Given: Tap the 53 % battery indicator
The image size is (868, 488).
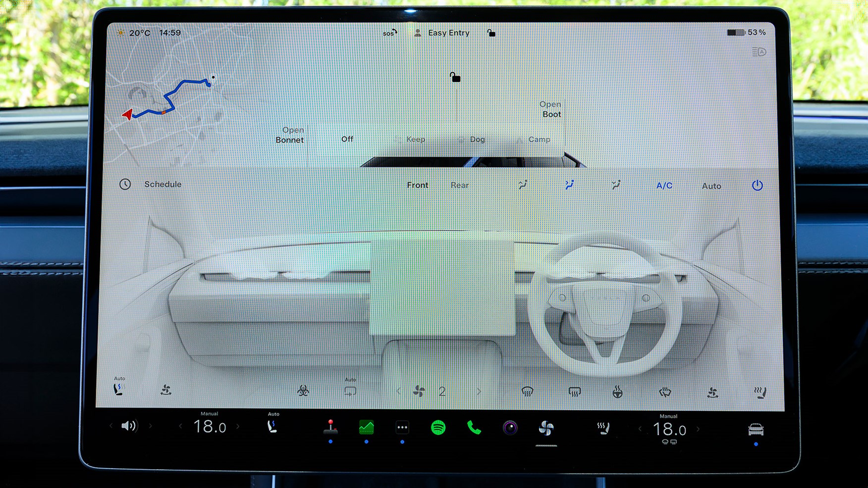Looking at the screenshot, I should [747, 32].
